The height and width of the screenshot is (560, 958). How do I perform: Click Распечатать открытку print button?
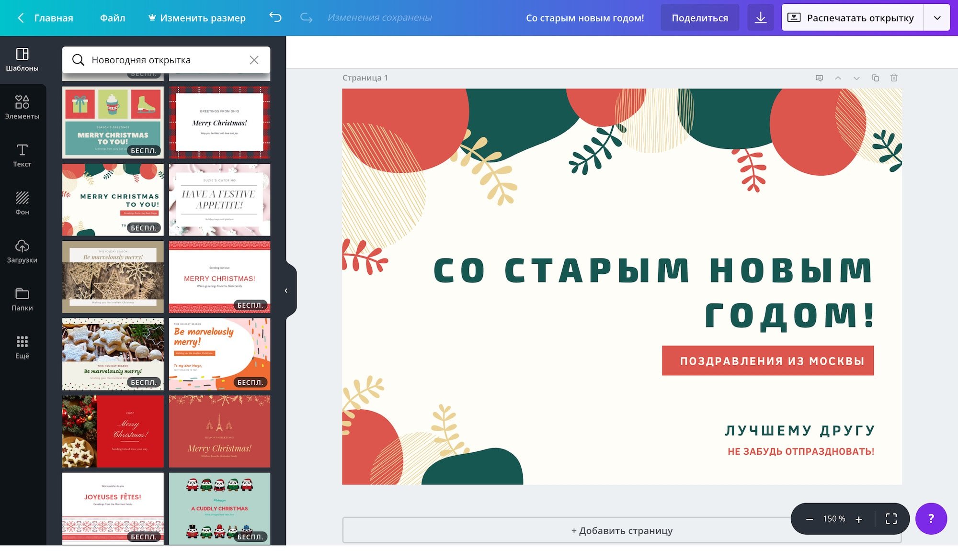[852, 18]
